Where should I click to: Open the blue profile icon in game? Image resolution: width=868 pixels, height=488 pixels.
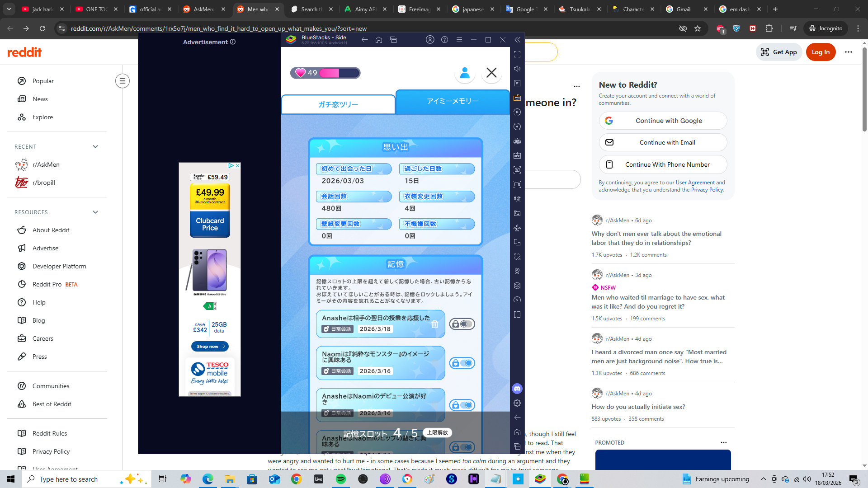(x=465, y=73)
